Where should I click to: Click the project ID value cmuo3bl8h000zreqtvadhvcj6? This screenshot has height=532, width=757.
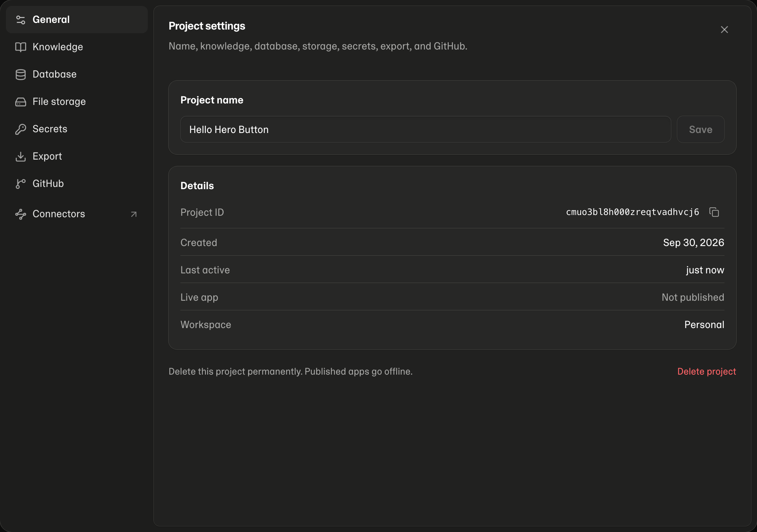click(632, 212)
